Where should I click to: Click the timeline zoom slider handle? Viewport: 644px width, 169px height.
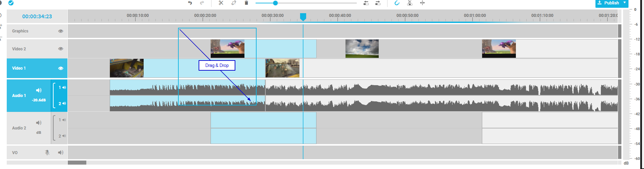275,3
